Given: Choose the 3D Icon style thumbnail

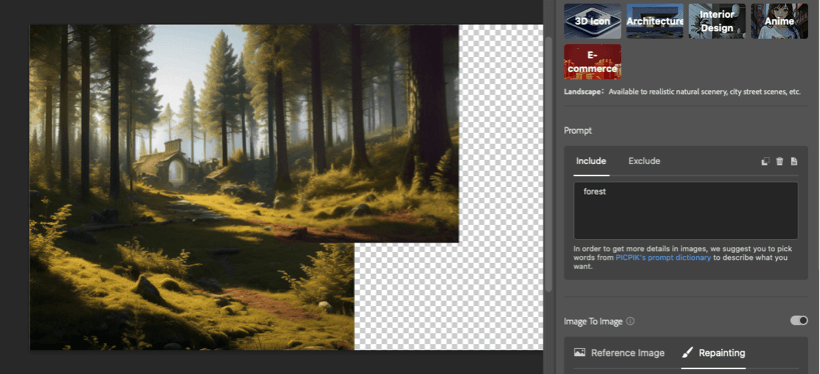Looking at the screenshot, I should tap(593, 21).
